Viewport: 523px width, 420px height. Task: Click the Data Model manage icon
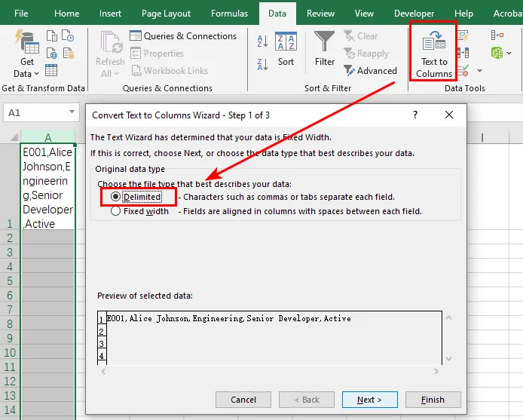(x=497, y=53)
